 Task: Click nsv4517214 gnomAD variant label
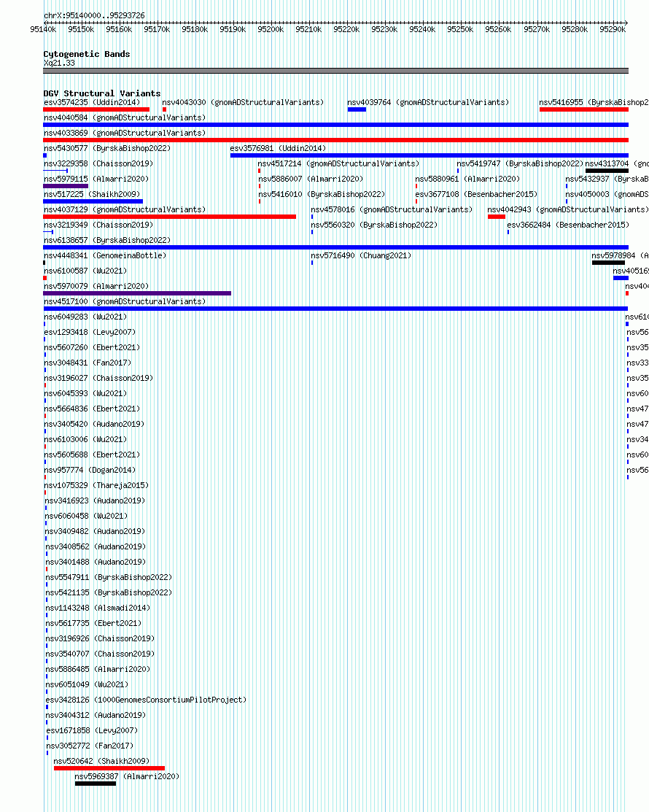338,163
